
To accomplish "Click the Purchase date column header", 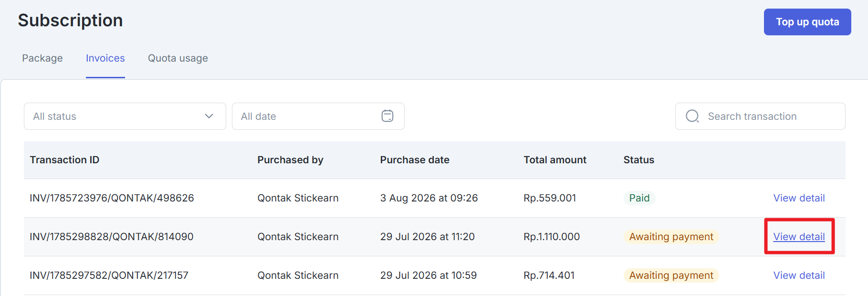I will click(415, 160).
